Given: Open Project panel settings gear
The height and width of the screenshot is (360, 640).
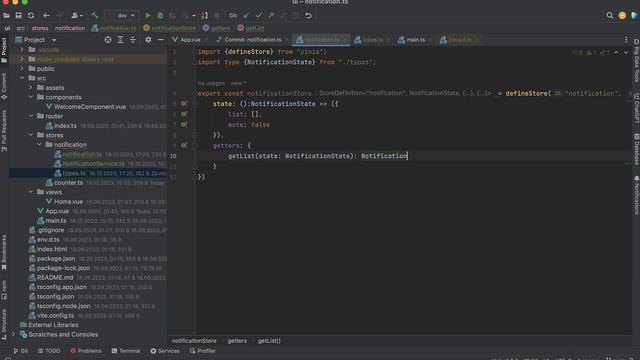Looking at the screenshot, I should [x=148, y=40].
